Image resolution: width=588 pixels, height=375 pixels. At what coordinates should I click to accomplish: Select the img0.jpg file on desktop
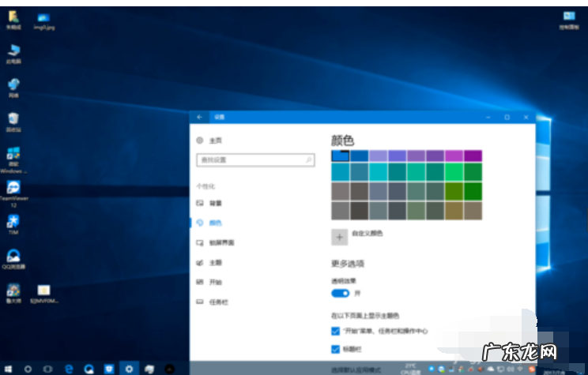point(44,21)
